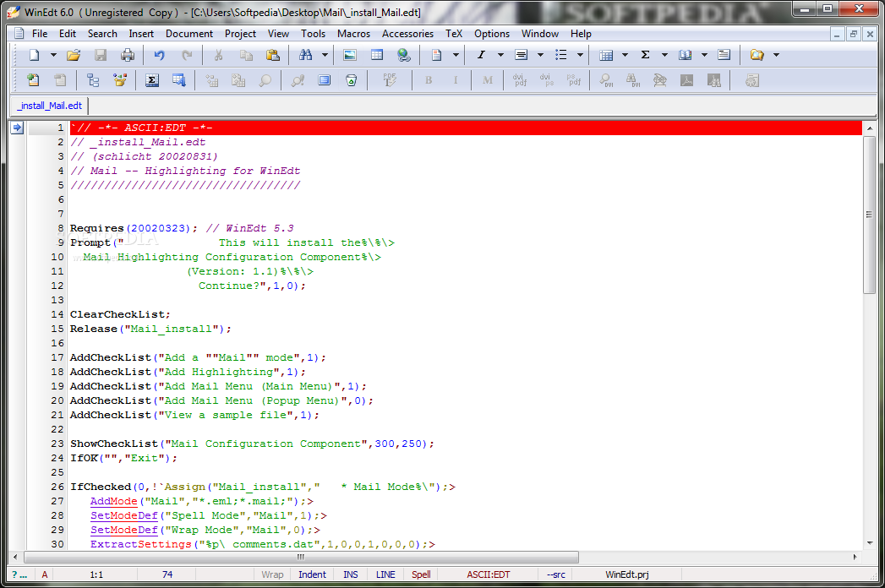The height and width of the screenshot is (588, 885).
Task: Expand the tabular dropdown arrow
Action: 625,55
